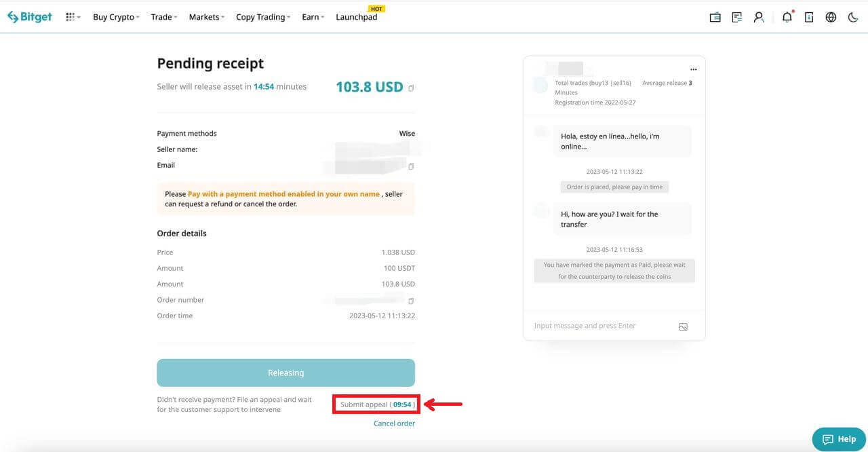Screen dimensions: 868x452
Task: Click the Bitget logo
Action: (30, 17)
